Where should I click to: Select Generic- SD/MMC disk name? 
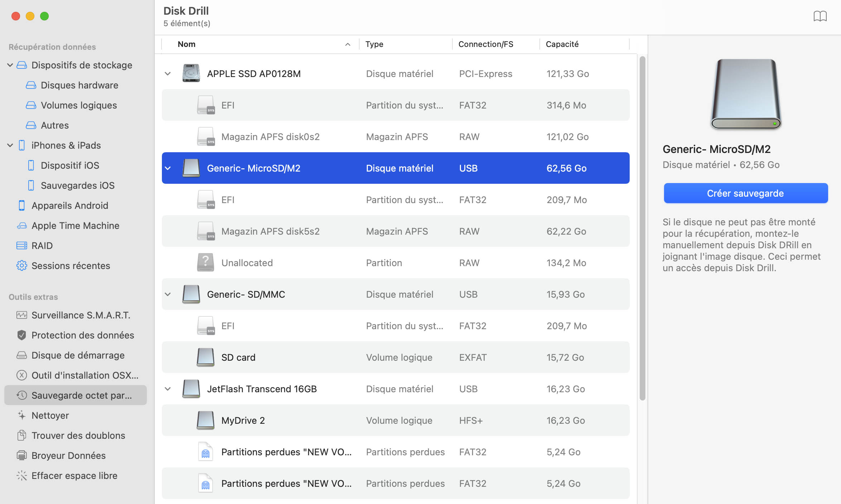(x=246, y=294)
